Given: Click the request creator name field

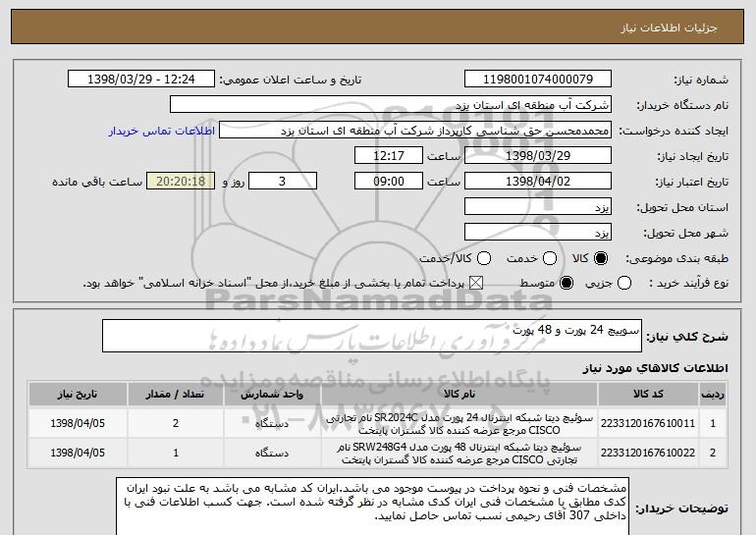Looking at the screenshot, I should pyautogui.click(x=415, y=131).
